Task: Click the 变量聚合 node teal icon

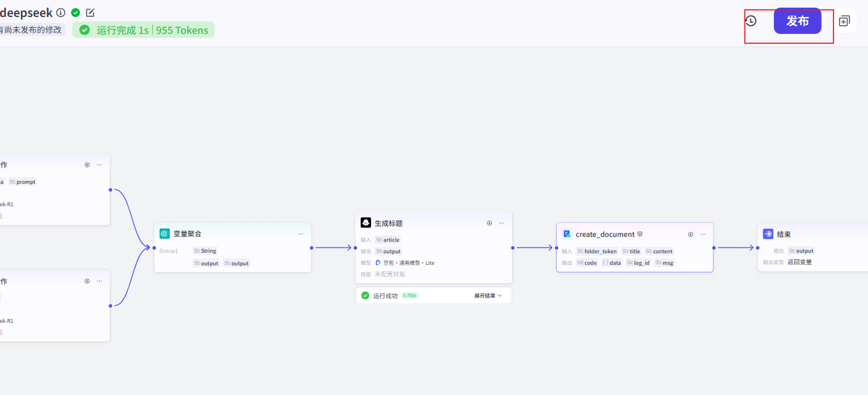Action: pyautogui.click(x=164, y=233)
